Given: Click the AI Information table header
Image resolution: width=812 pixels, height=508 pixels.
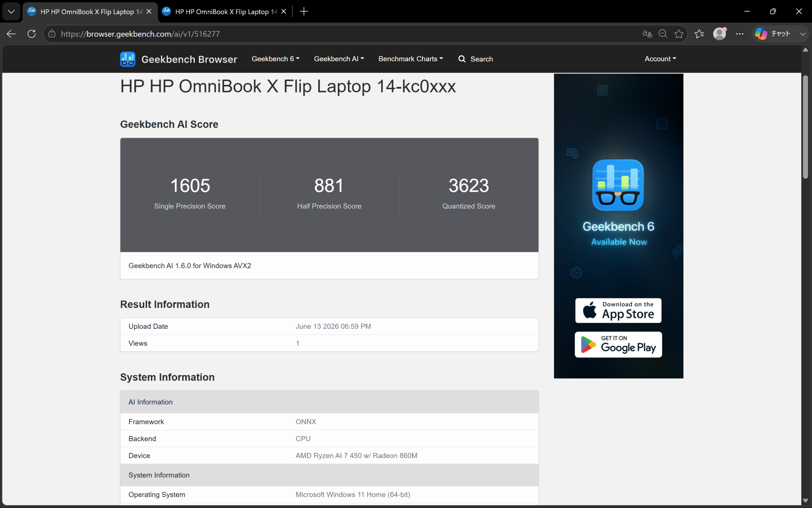Looking at the screenshot, I should [x=329, y=402].
